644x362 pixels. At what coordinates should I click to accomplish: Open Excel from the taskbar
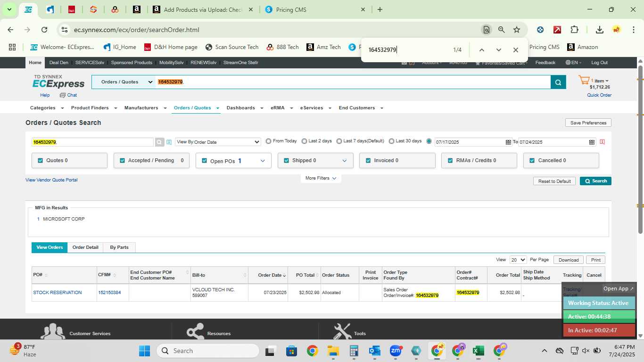(479, 351)
